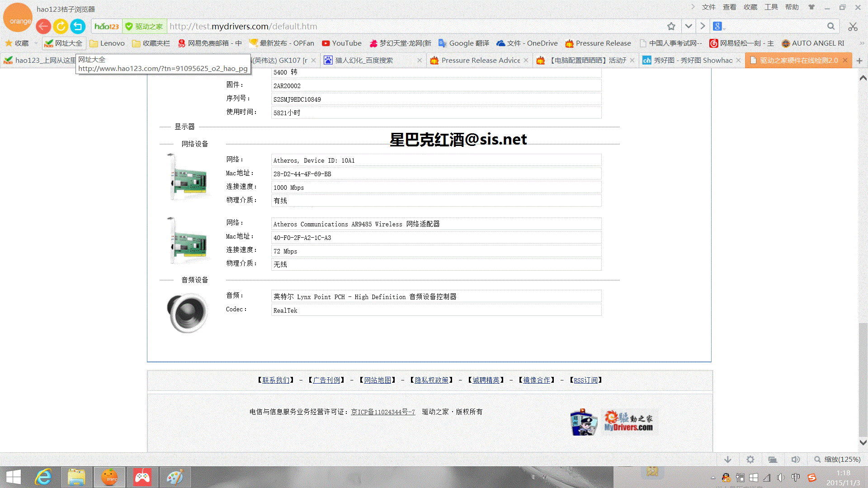Screen dimensions: 868x488
Task: Open the 最新发布 - OPFan bookmark
Action: pyautogui.click(x=282, y=43)
